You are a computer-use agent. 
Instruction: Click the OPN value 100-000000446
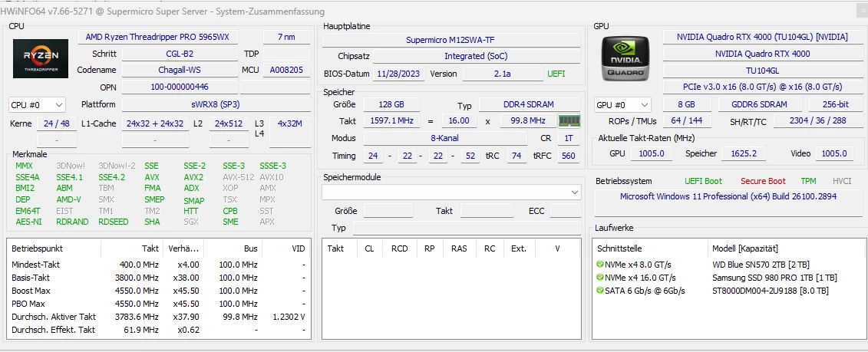tap(180, 87)
